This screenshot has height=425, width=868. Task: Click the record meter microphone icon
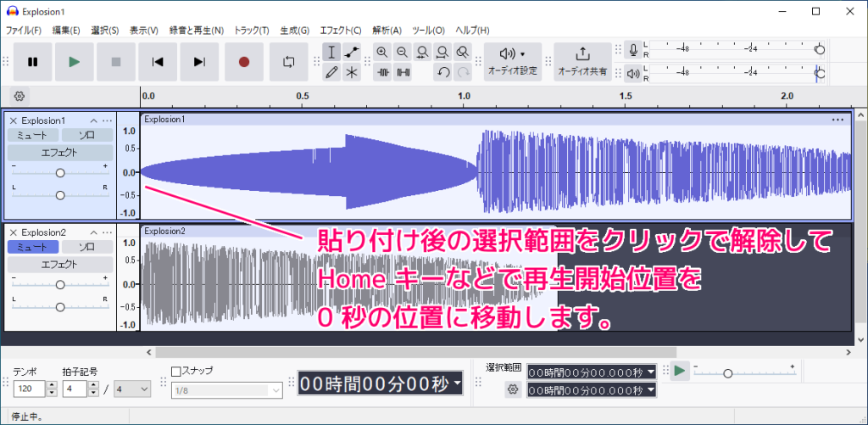[x=633, y=50]
